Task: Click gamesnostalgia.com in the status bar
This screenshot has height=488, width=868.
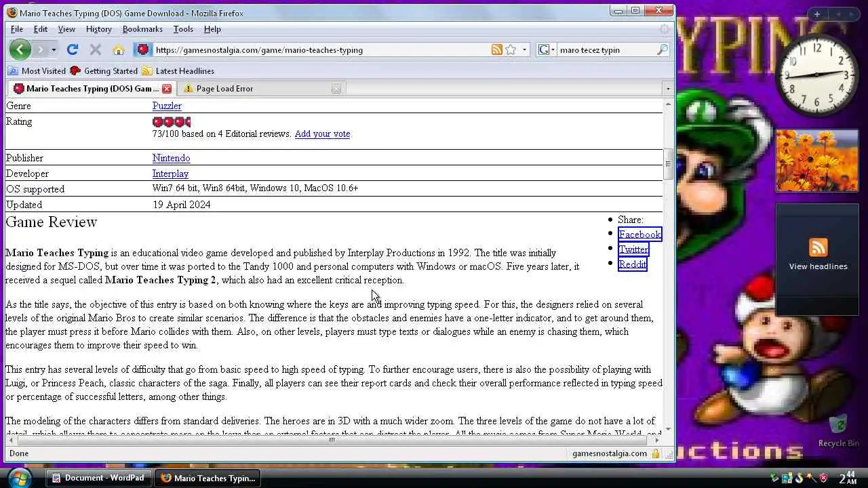Action: [609, 453]
